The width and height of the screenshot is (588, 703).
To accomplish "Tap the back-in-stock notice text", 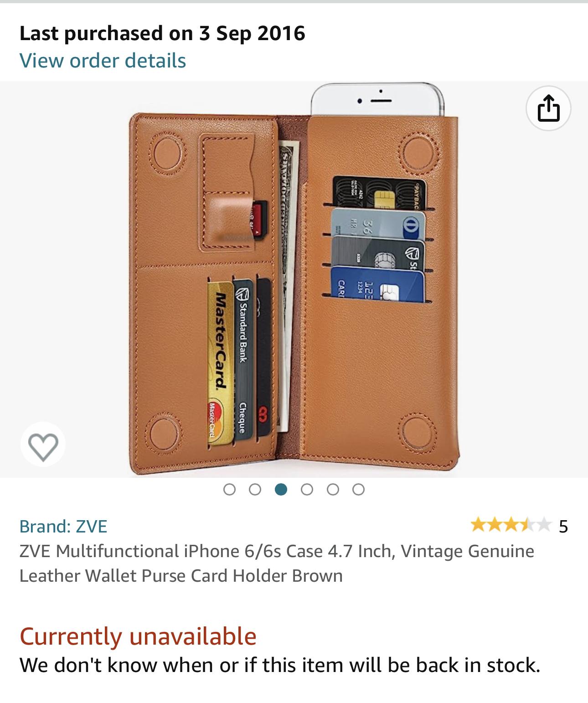I will pyautogui.click(x=279, y=665).
